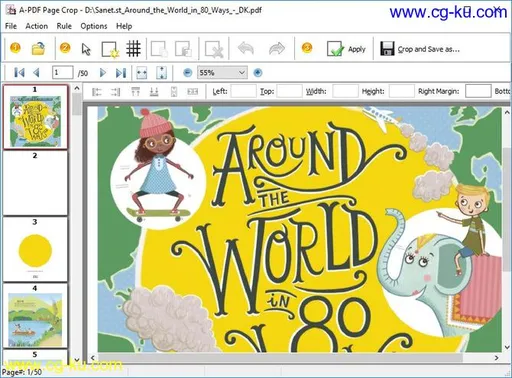
Task: Click the same width icon
Action: point(193,91)
